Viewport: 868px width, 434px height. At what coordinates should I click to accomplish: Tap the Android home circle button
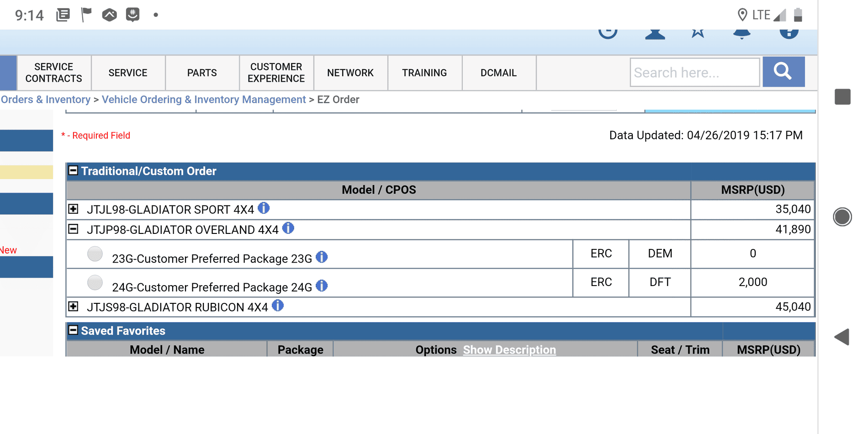point(842,217)
